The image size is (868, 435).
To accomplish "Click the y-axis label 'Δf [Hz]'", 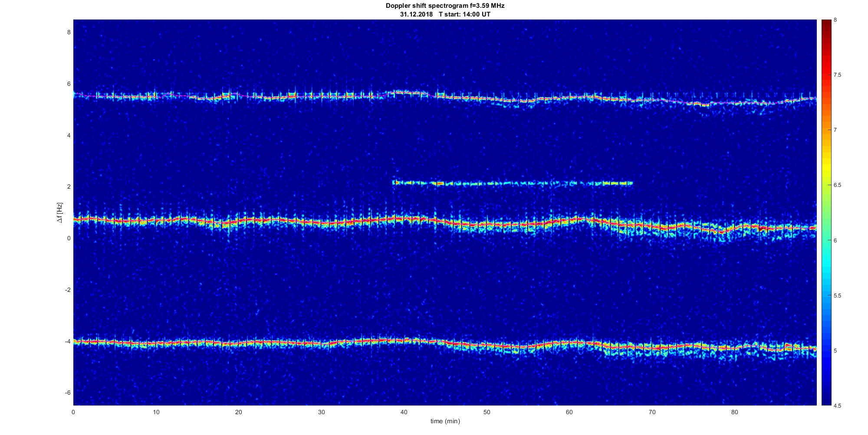I will pos(59,213).
